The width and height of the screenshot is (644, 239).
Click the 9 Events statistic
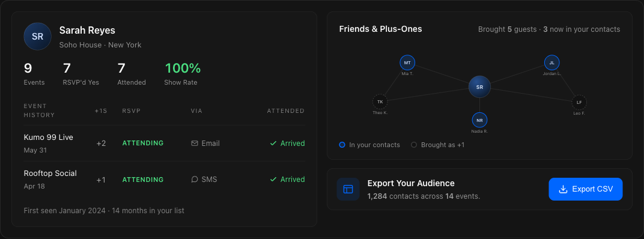pyautogui.click(x=34, y=74)
